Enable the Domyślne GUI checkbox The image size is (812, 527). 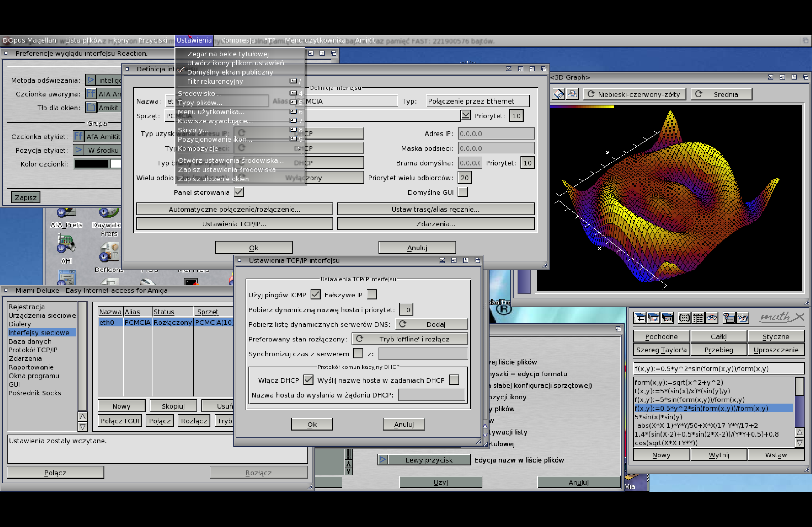462,192
